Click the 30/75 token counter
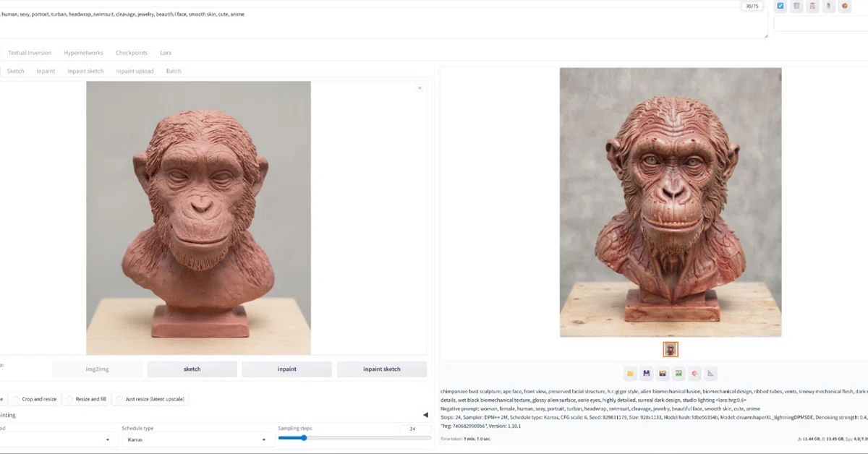Screen dimensions: 868x454 coord(751,6)
